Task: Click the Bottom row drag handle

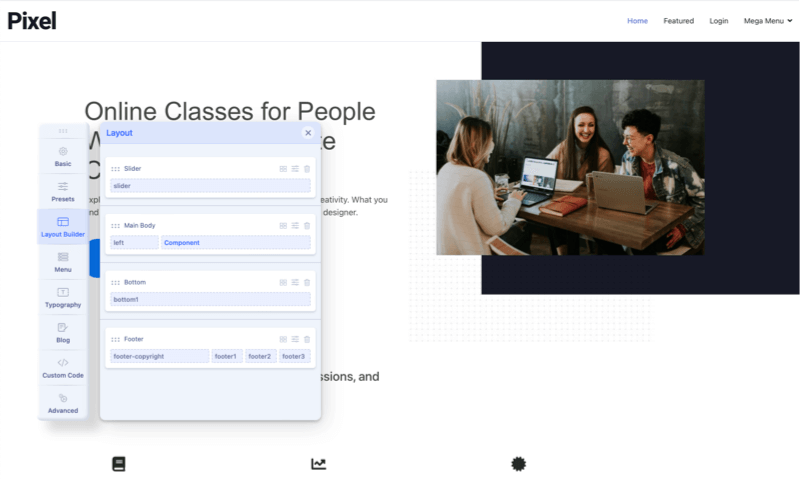Action: [115, 283]
